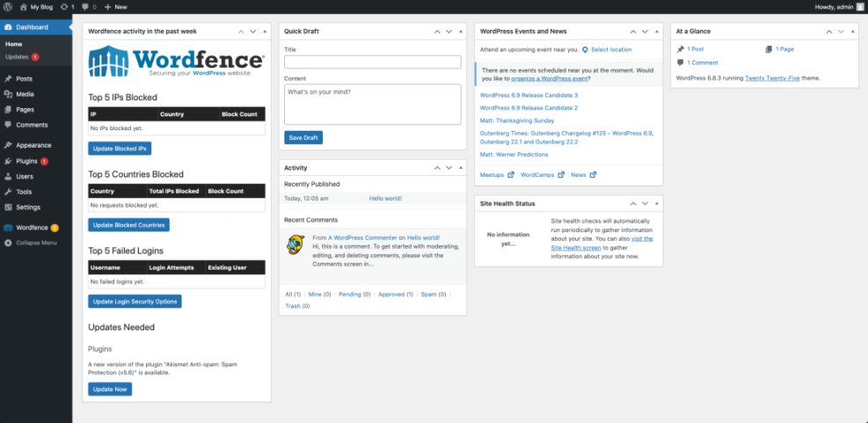Open WordCamps external link
This screenshot has height=423, width=868.
[543, 174]
